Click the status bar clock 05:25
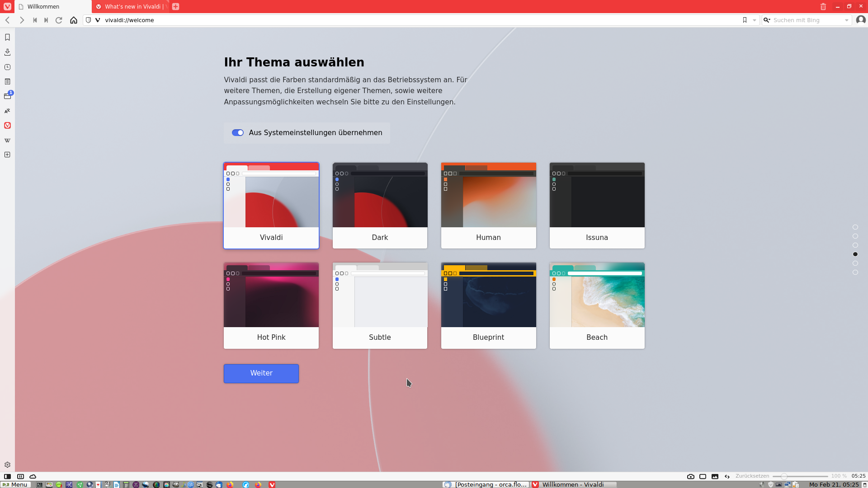 click(859, 476)
